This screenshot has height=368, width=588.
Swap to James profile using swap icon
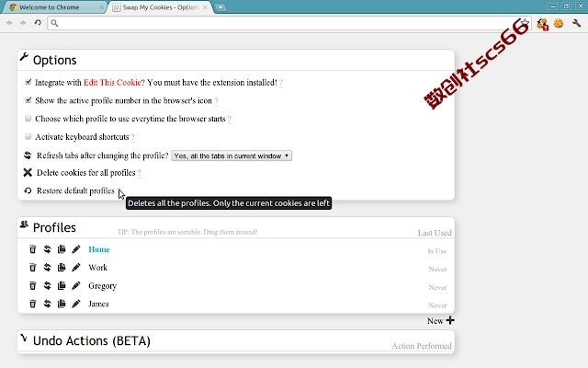coord(47,304)
